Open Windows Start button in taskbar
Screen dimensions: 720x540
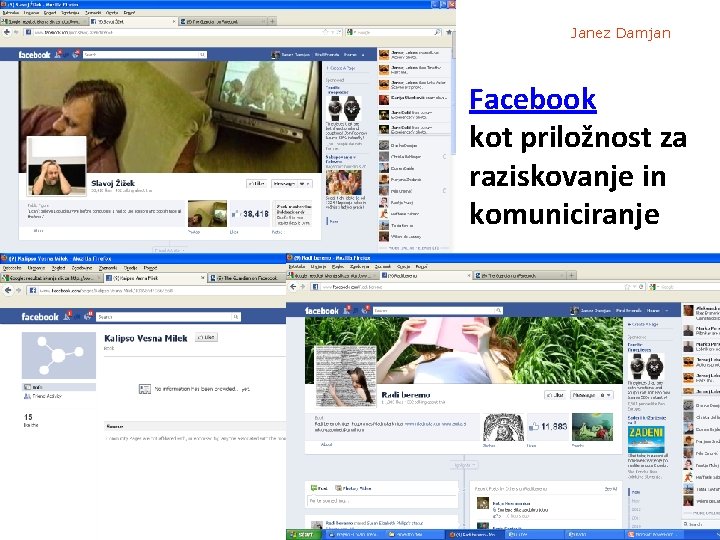(304, 534)
